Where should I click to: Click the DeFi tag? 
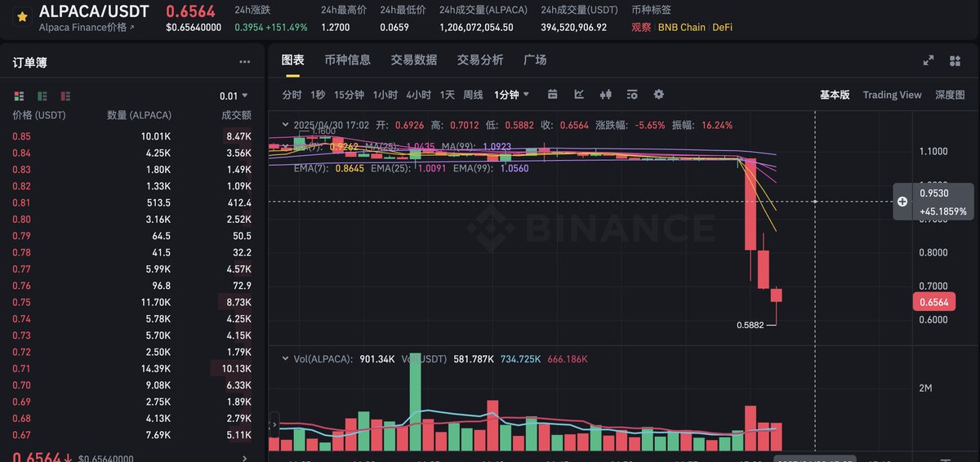click(x=722, y=27)
